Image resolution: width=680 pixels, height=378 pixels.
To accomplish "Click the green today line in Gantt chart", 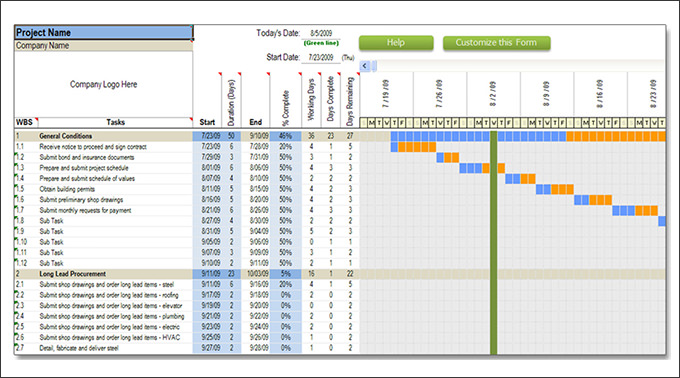I will pos(494,243).
